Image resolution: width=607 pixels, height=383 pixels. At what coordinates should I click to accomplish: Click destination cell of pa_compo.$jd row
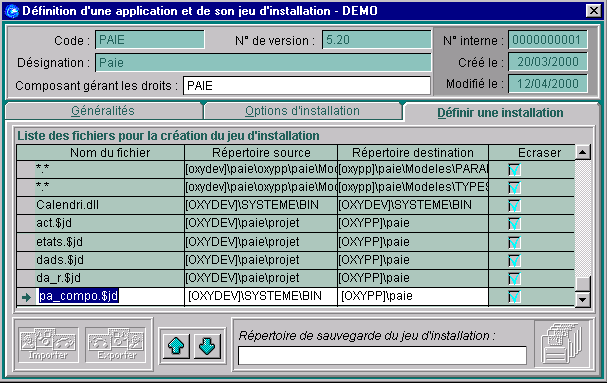coord(413,296)
